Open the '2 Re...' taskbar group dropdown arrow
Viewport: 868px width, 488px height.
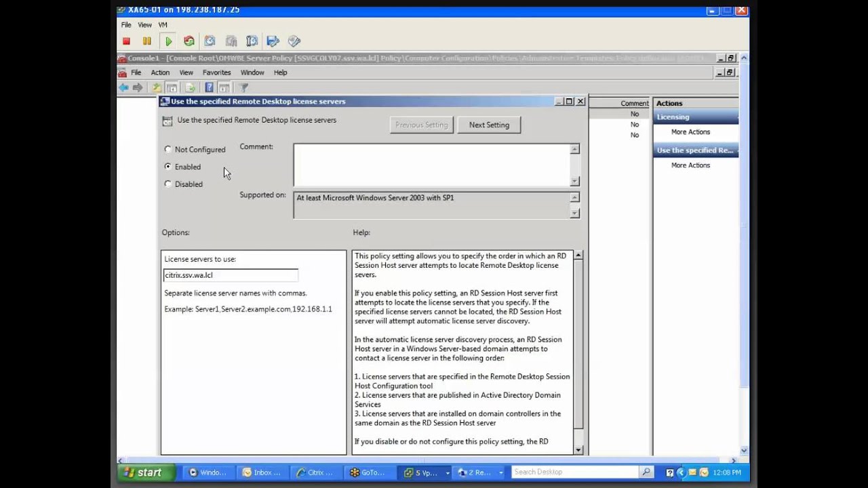[x=501, y=472]
